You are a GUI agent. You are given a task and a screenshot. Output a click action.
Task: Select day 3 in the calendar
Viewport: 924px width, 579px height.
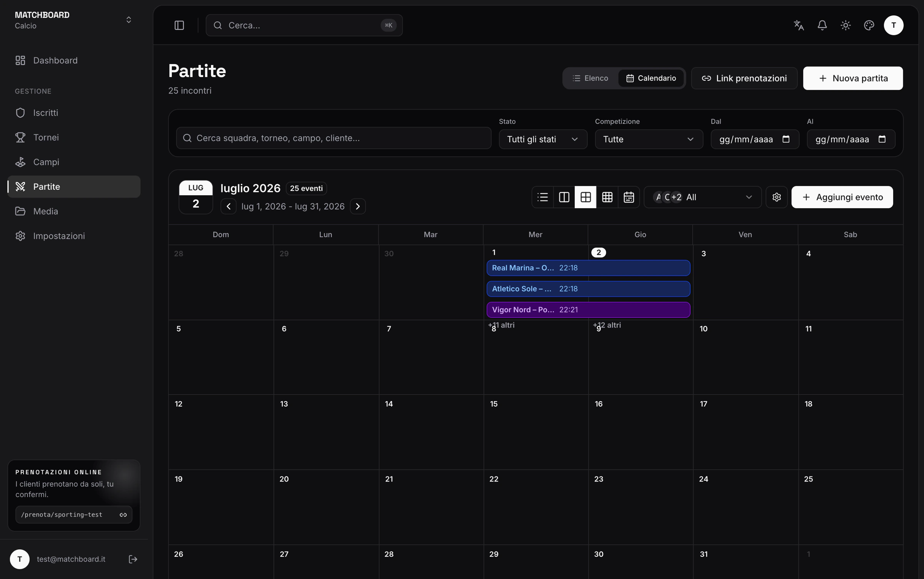pyautogui.click(x=703, y=254)
